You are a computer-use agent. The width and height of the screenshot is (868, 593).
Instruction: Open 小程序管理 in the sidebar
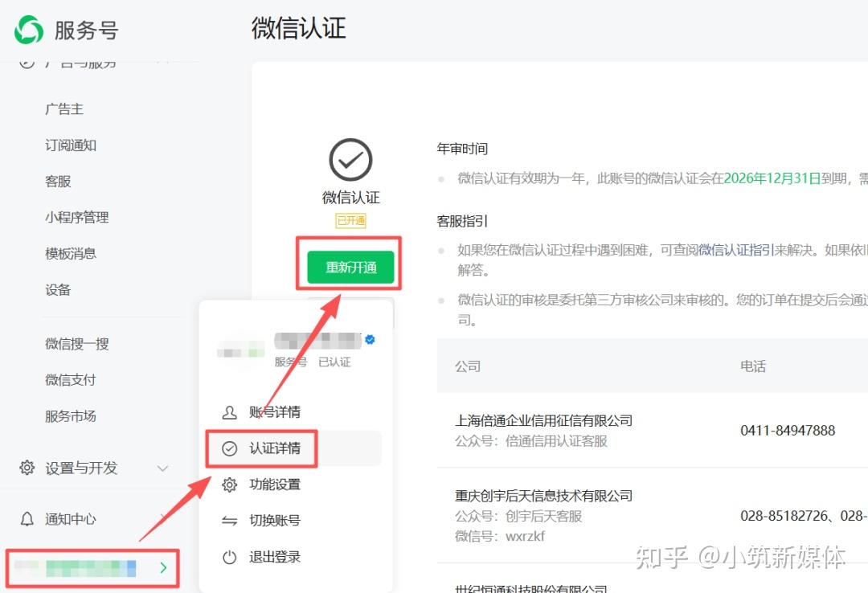point(77,217)
